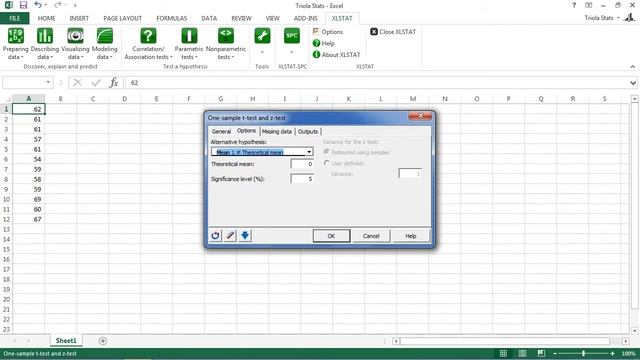Click the zoom out minus button
This screenshot has width=640, height=360.
(555, 353)
